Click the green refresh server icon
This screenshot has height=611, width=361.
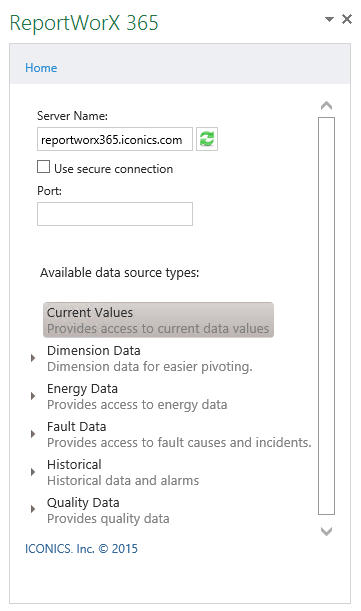(x=207, y=139)
